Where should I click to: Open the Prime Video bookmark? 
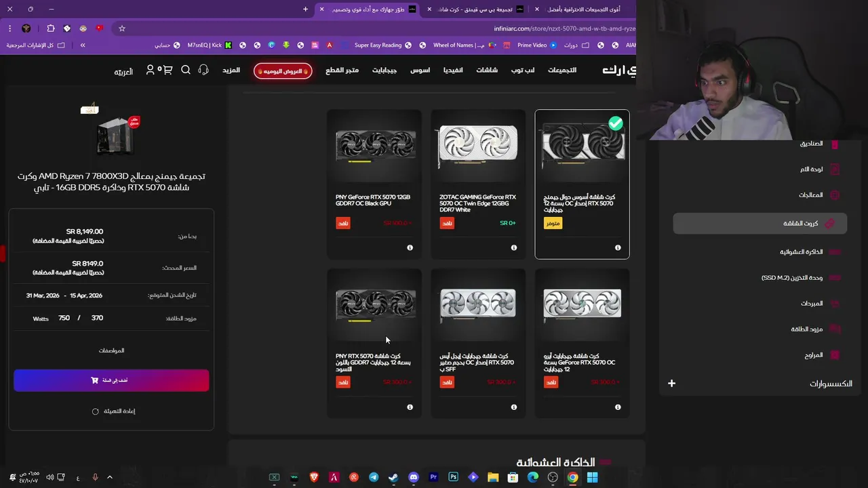click(536, 45)
